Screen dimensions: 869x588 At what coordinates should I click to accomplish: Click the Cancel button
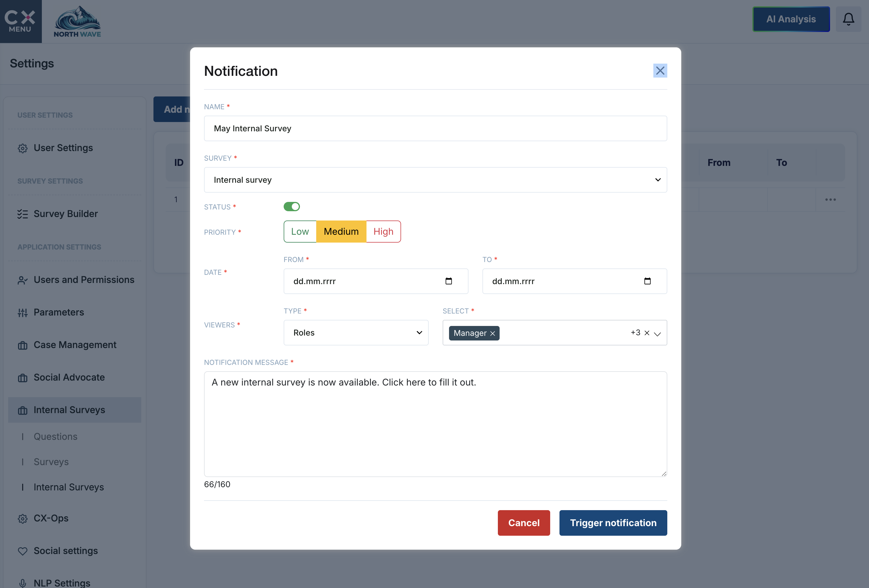tap(523, 523)
